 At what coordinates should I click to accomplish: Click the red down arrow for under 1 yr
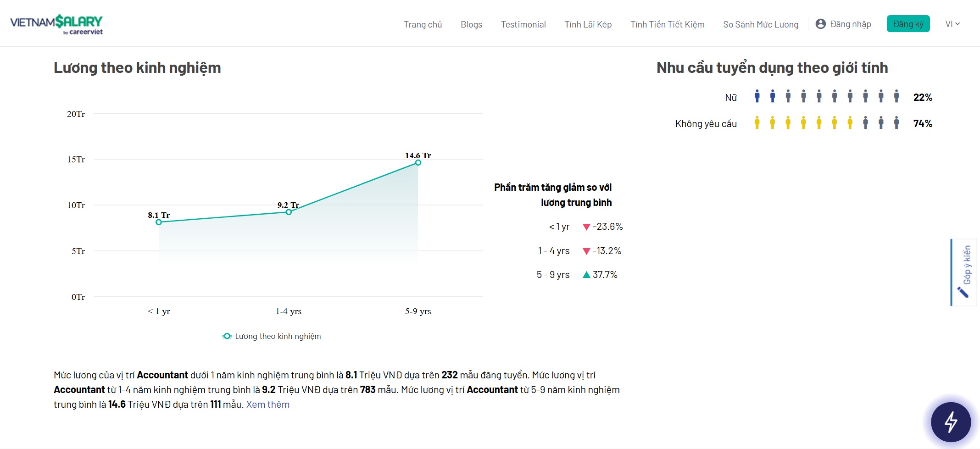click(586, 227)
